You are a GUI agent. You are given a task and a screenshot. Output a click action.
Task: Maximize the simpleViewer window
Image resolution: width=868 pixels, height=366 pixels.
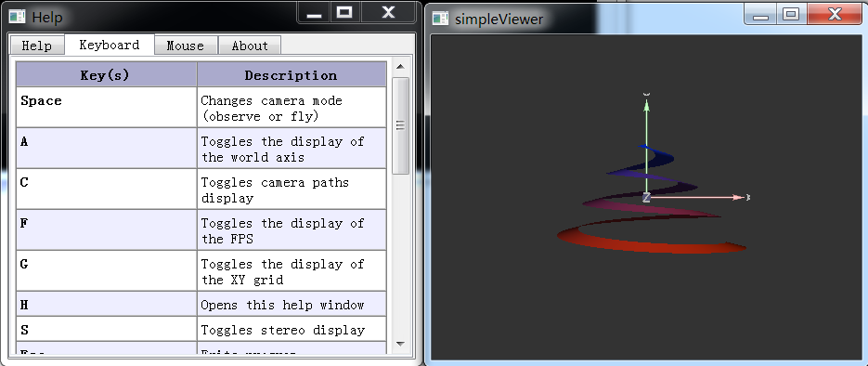point(792,15)
